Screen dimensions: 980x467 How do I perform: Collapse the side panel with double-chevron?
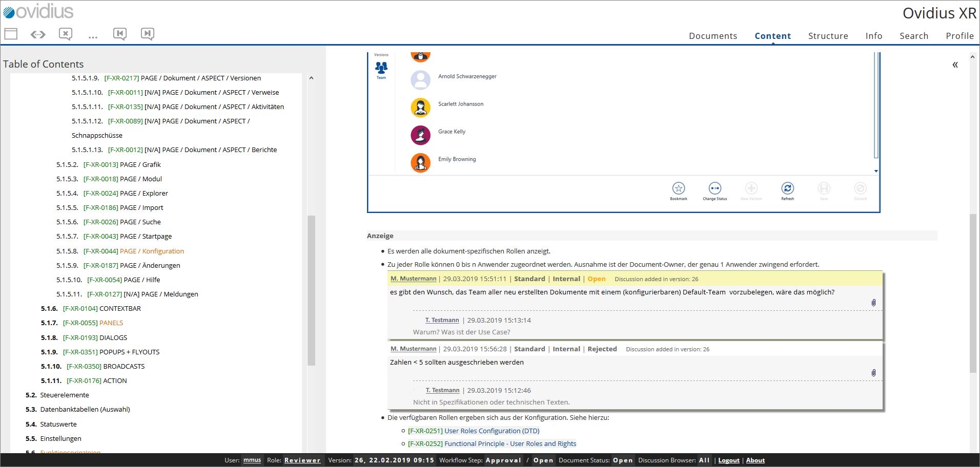coord(955,65)
